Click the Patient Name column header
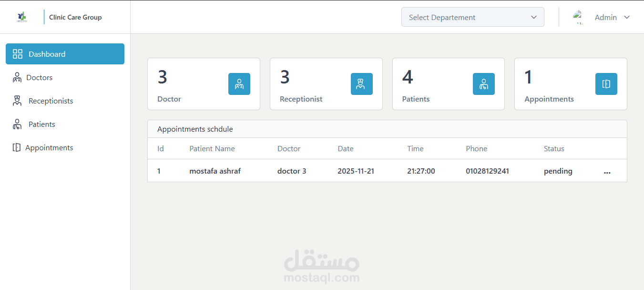This screenshot has height=290, width=644. point(212,149)
